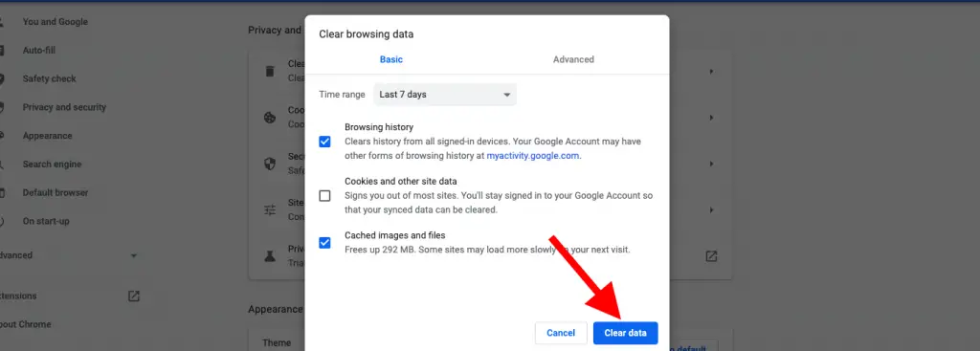Click the cookie icon in privacy list
The width and height of the screenshot is (980, 351).
tap(270, 118)
